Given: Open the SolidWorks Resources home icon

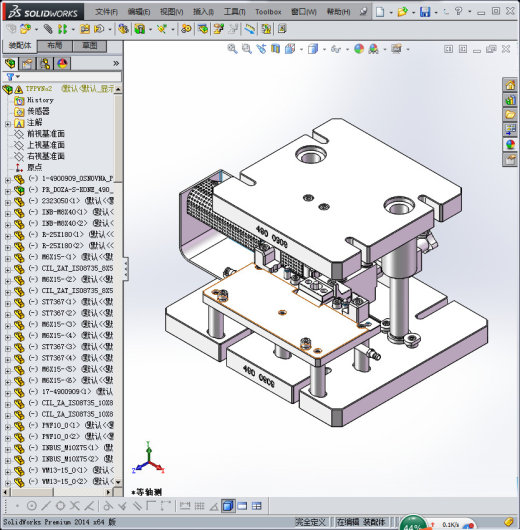Looking at the screenshot, I should [510, 85].
